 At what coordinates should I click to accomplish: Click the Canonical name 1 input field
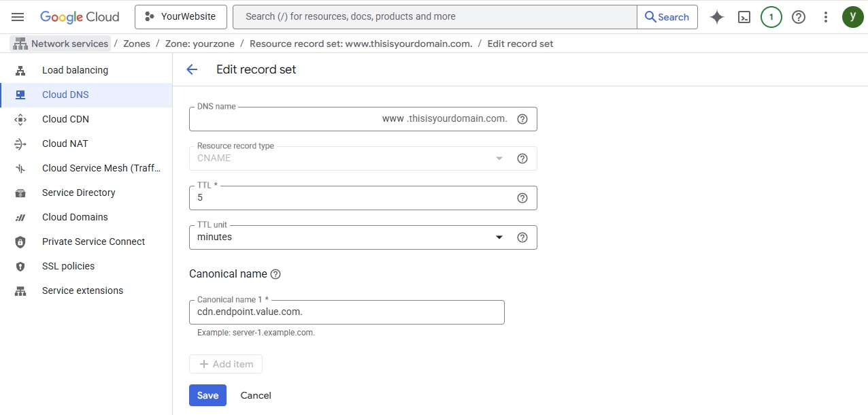(x=346, y=312)
